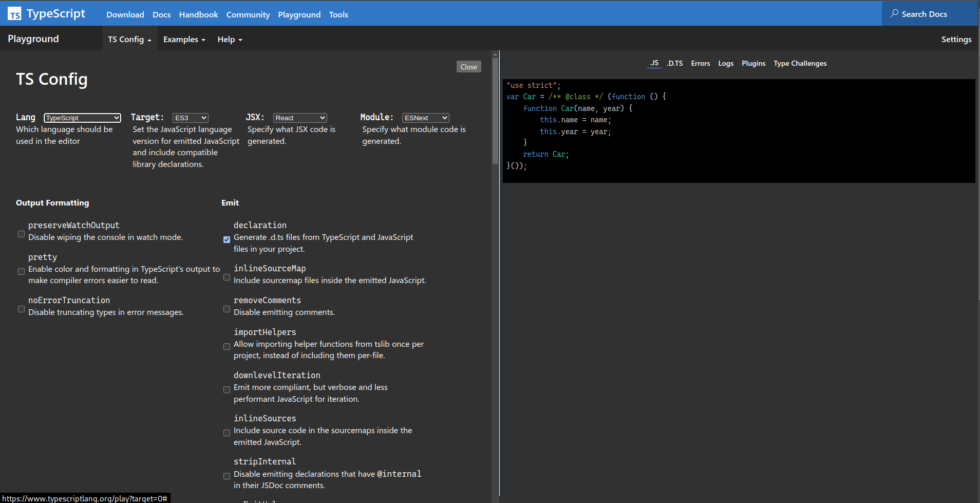The width and height of the screenshot is (980, 503).
Task: Enable inlineSources checkbox
Action: pyautogui.click(x=227, y=433)
